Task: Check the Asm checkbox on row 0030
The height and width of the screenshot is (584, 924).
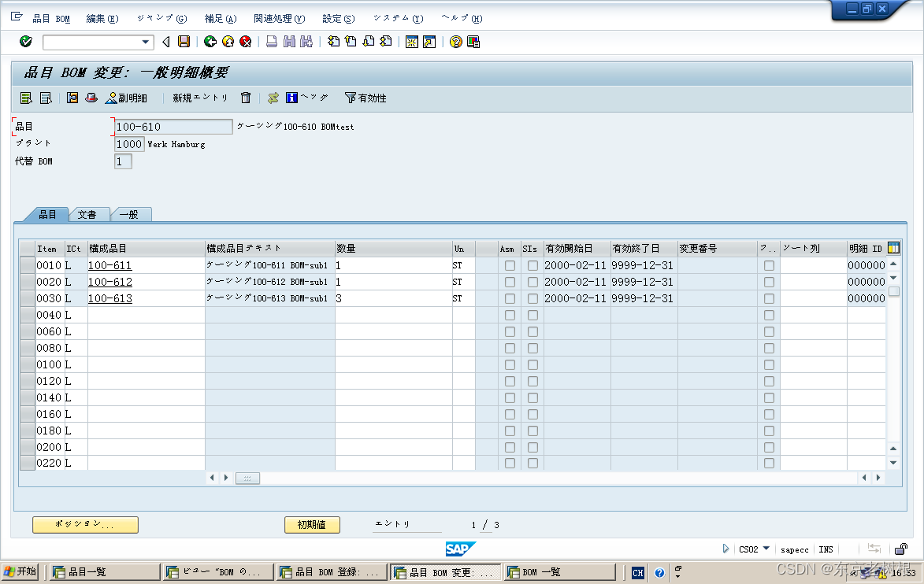Action: (509, 298)
